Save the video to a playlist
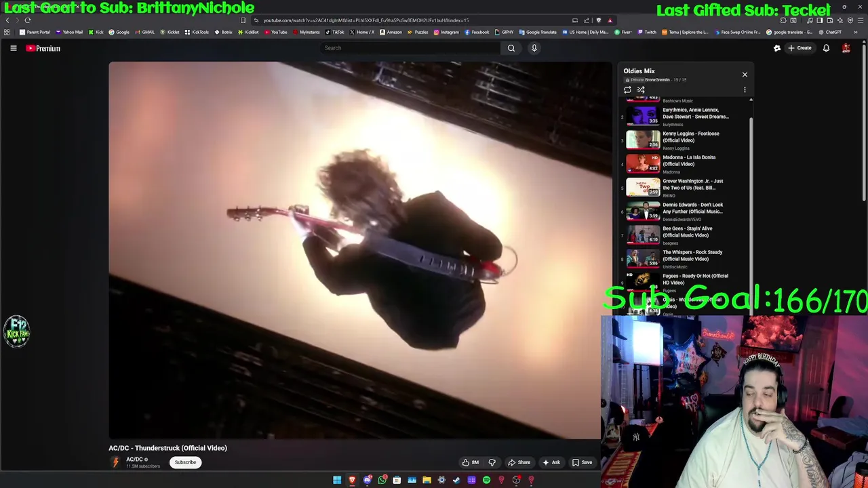The image size is (868, 488). coord(583,462)
